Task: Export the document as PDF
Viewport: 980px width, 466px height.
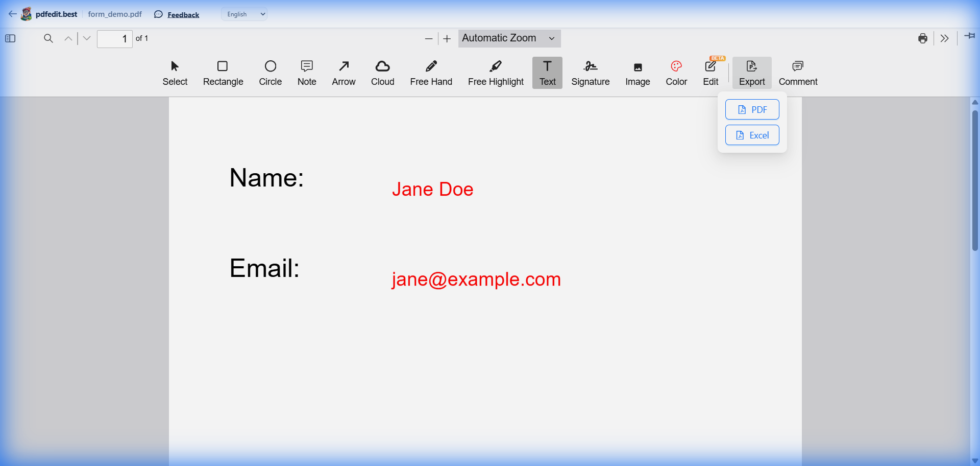Action: tap(752, 109)
